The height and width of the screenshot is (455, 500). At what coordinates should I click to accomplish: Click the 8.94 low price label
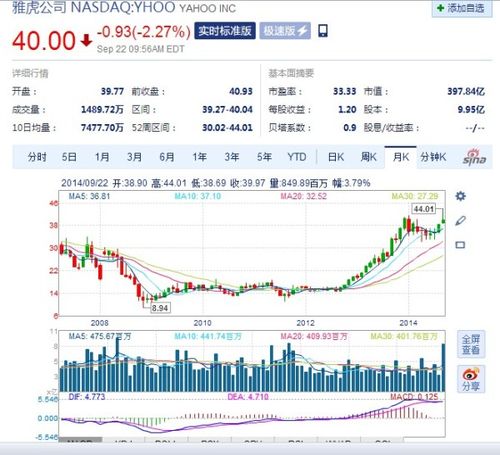[160, 308]
